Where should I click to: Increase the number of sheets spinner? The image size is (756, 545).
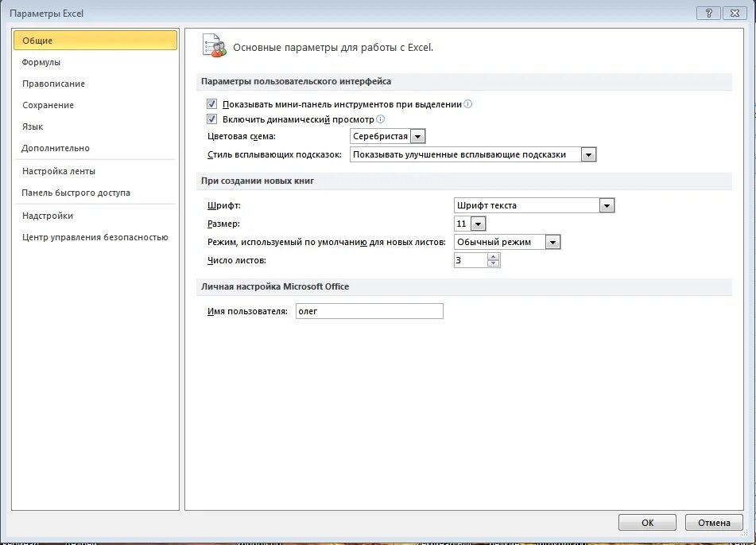pos(493,257)
